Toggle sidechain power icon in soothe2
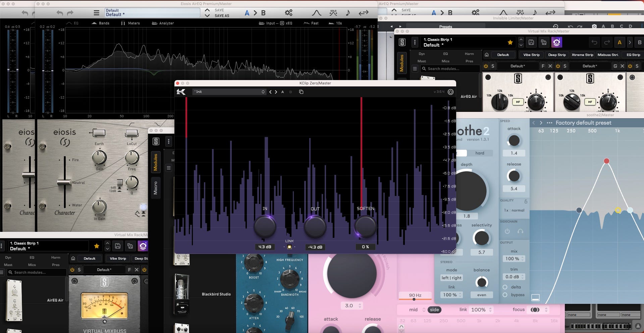This screenshot has width=644, height=333. coord(507,231)
